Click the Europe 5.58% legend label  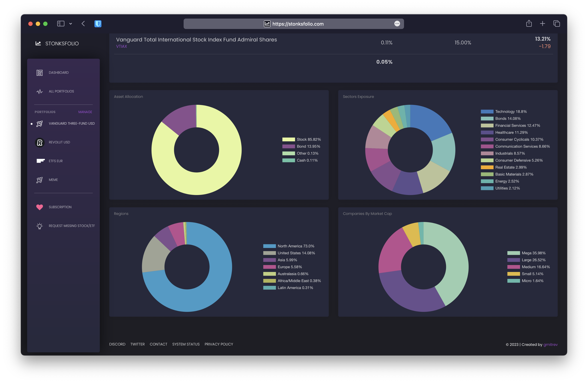290,267
